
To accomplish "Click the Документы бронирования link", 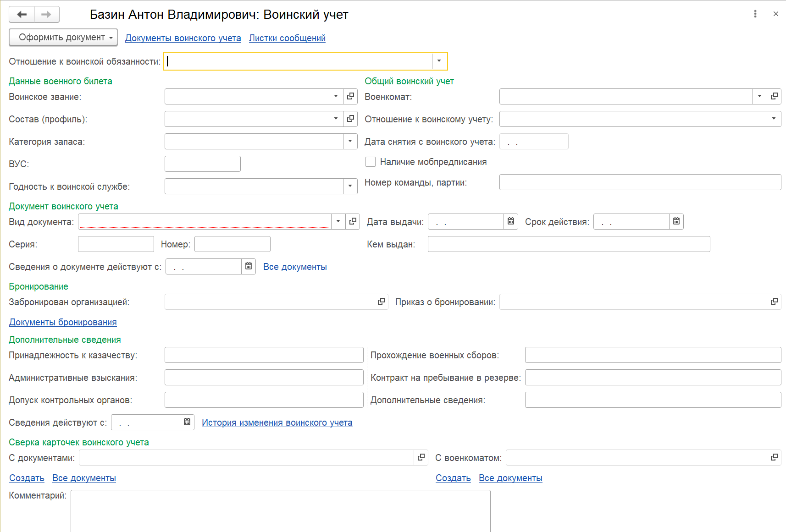I will click(x=63, y=323).
